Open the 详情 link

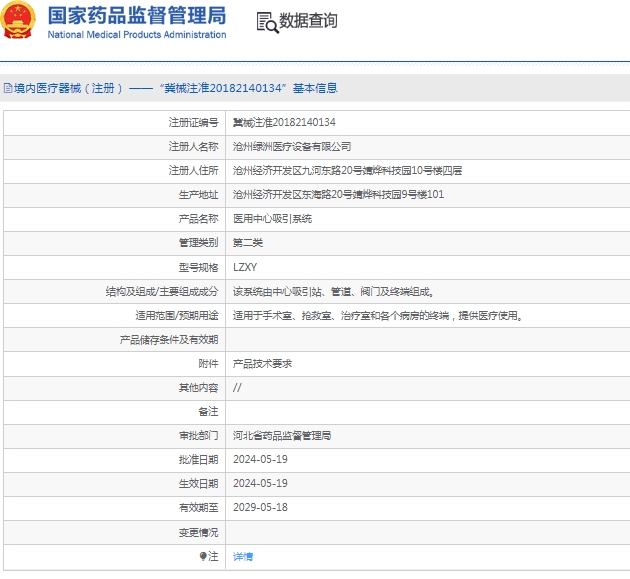(243, 556)
